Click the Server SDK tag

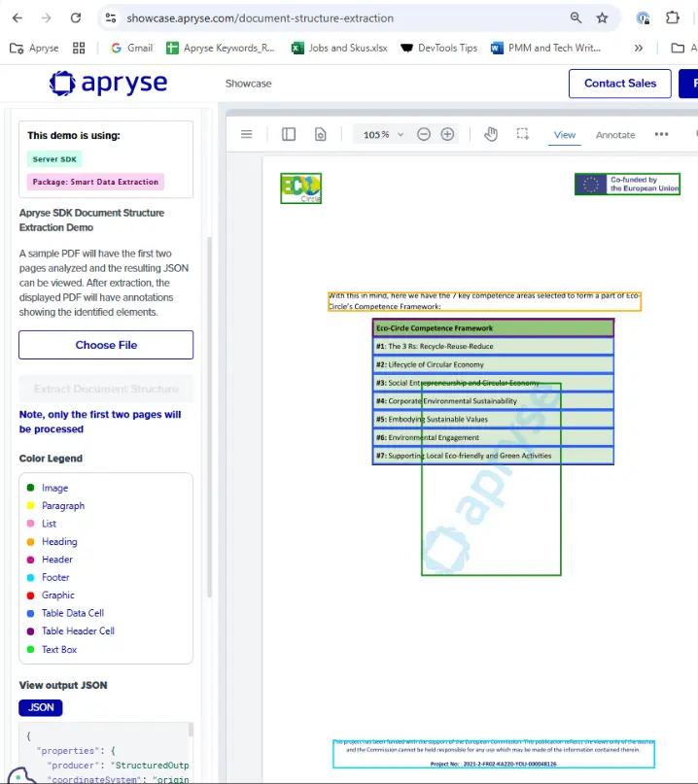54,159
